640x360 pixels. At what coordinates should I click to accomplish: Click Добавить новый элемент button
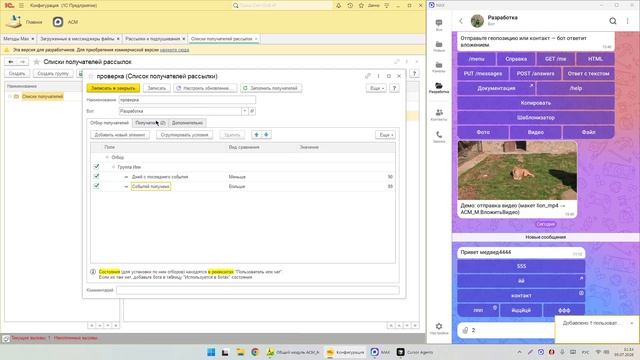[120, 135]
